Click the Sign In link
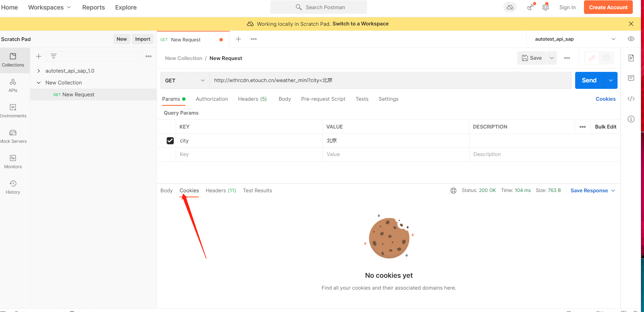644x312 pixels. click(567, 7)
